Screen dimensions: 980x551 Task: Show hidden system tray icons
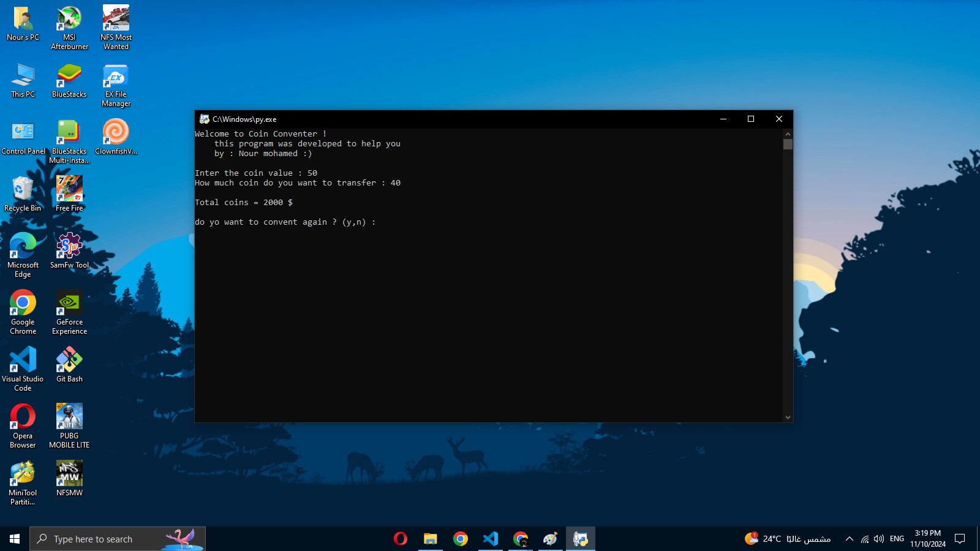(850, 539)
